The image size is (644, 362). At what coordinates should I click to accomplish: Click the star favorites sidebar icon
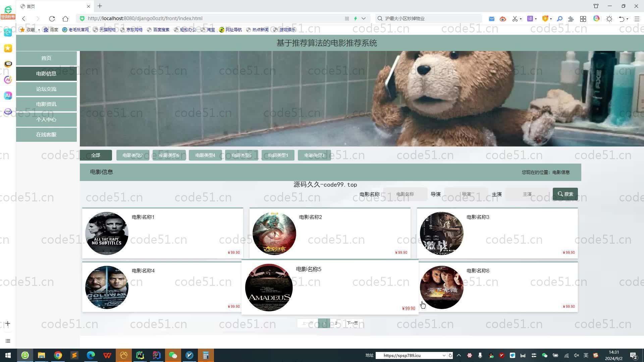point(8,48)
